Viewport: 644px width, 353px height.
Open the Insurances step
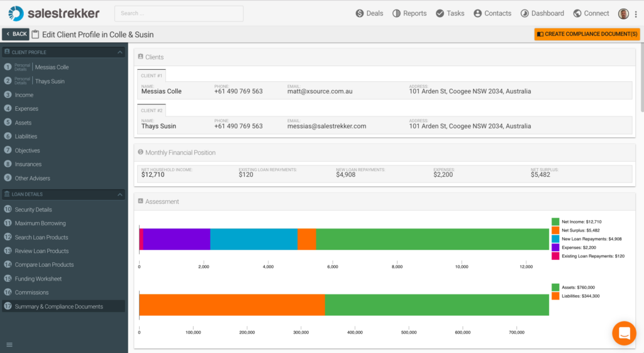click(x=64, y=164)
